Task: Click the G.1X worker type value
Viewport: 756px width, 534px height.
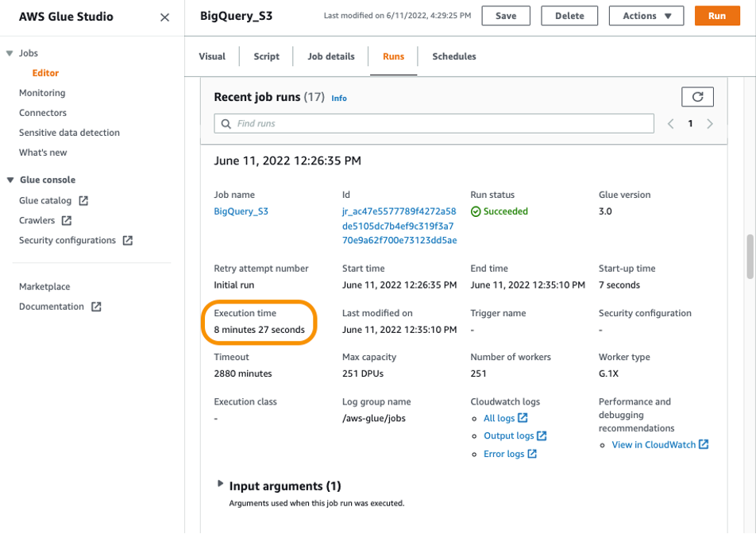Action: 608,373
